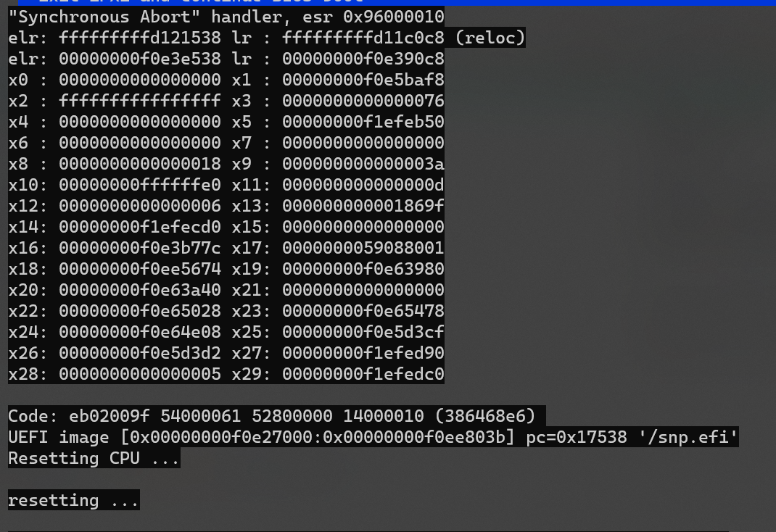Click the x13 value ending 1869f
Image resolution: width=776 pixels, height=532 pixels.
363,206
